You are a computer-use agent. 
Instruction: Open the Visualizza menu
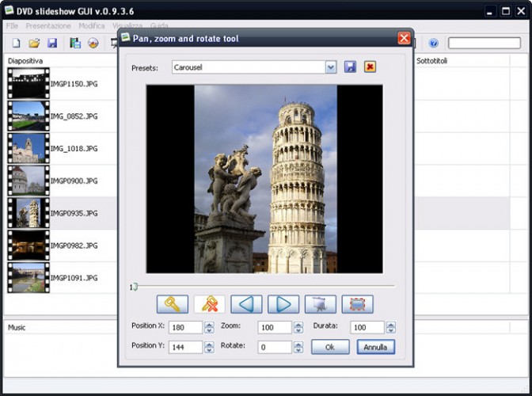click(x=127, y=26)
